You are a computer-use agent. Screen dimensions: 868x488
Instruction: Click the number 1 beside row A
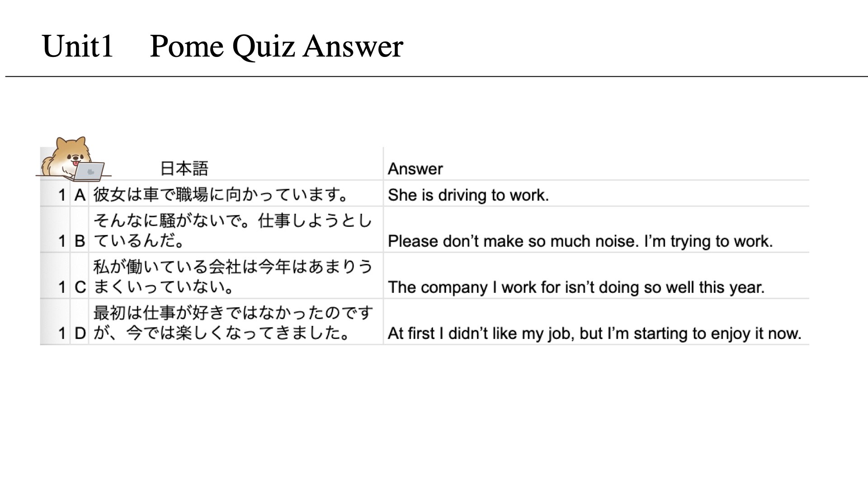pyautogui.click(x=62, y=195)
